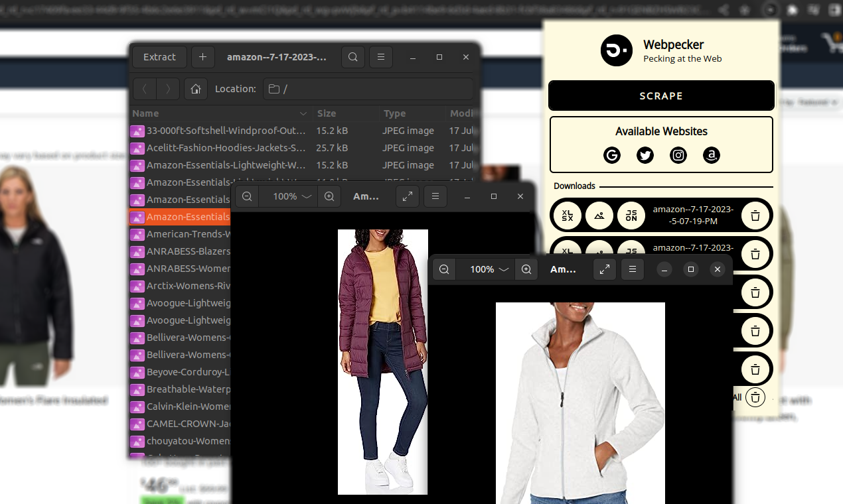Image resolution: width=843 pixels, height=504 pixels.
Task: Select the highlighted orange Amazon-Essentials row
Action: click(180, 217)
